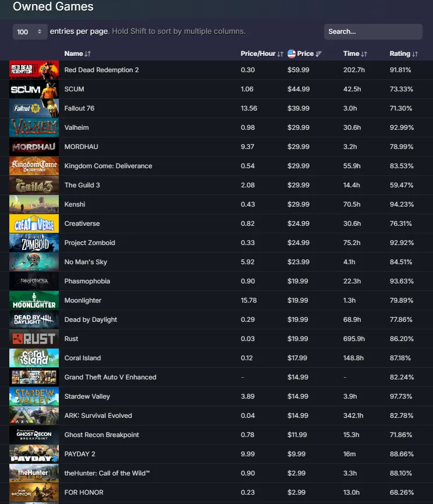Open Fallout 76 game thumbnail
Viewport: 433px width, 504px height.
pos(34,108)
